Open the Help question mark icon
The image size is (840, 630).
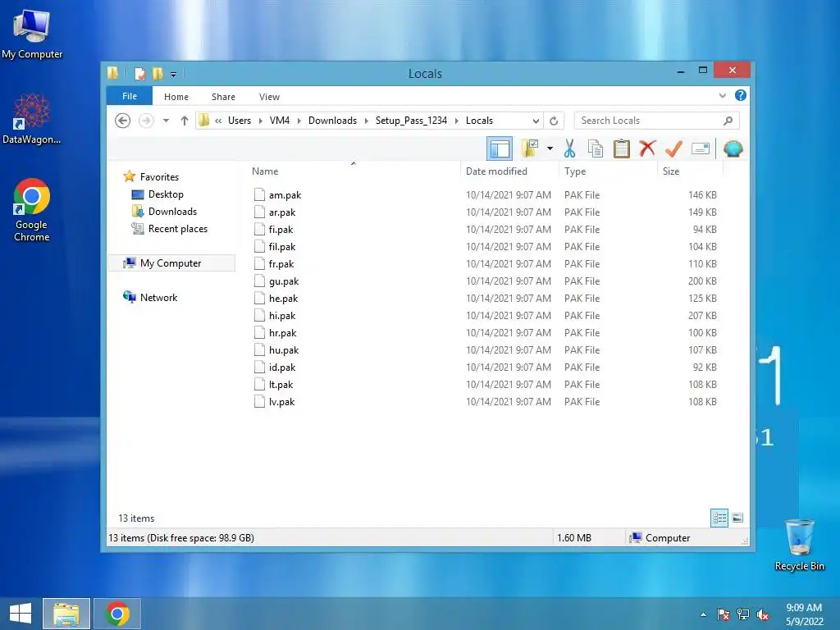pyautogui.click(x=741, y=95)
